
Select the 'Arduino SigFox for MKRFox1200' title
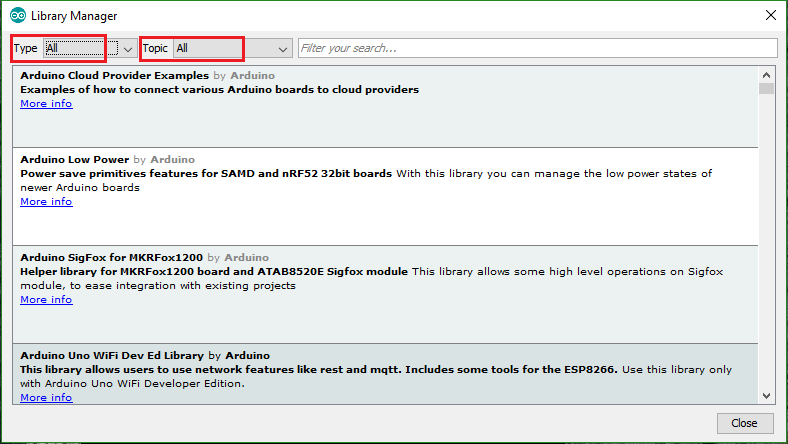[112, 257]
